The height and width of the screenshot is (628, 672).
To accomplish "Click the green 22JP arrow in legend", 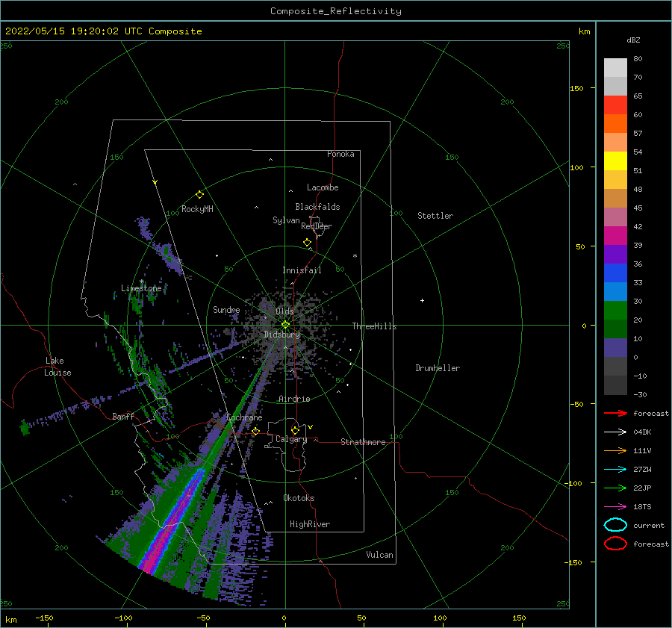I will tap(615, 488).
